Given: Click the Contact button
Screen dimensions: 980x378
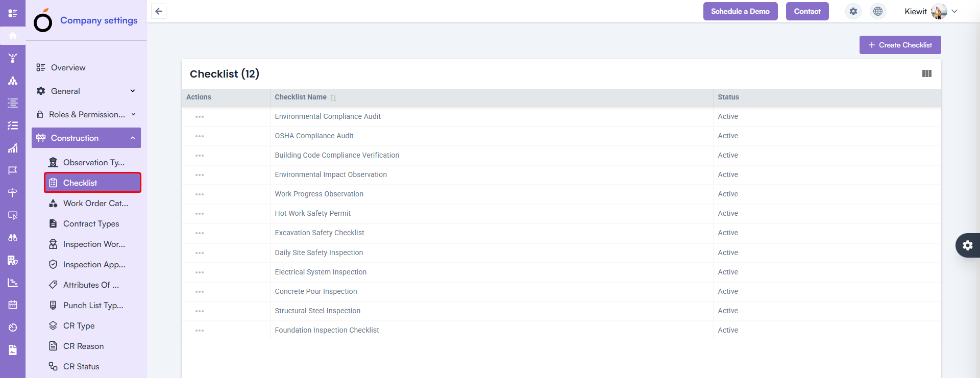Looking at the screenshot, I should pos(807,11).
